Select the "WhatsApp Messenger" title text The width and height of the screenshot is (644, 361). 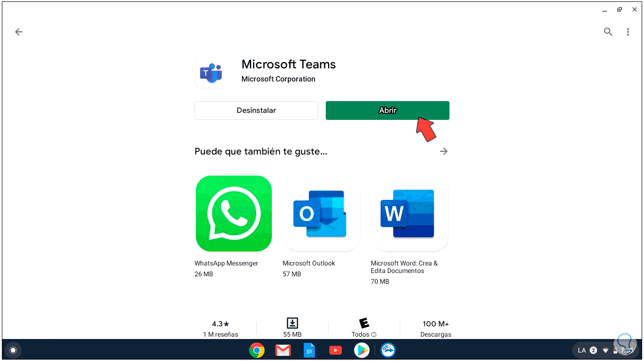point(226,263)
